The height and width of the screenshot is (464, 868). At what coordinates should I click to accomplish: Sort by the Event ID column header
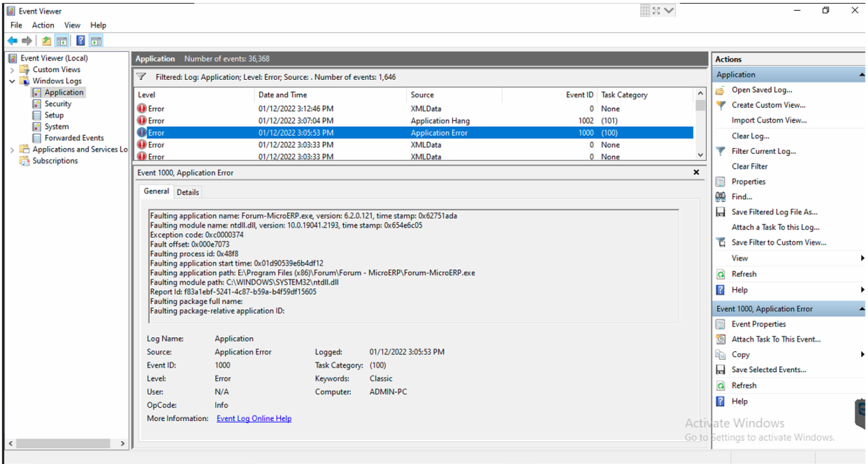[549, 95]
